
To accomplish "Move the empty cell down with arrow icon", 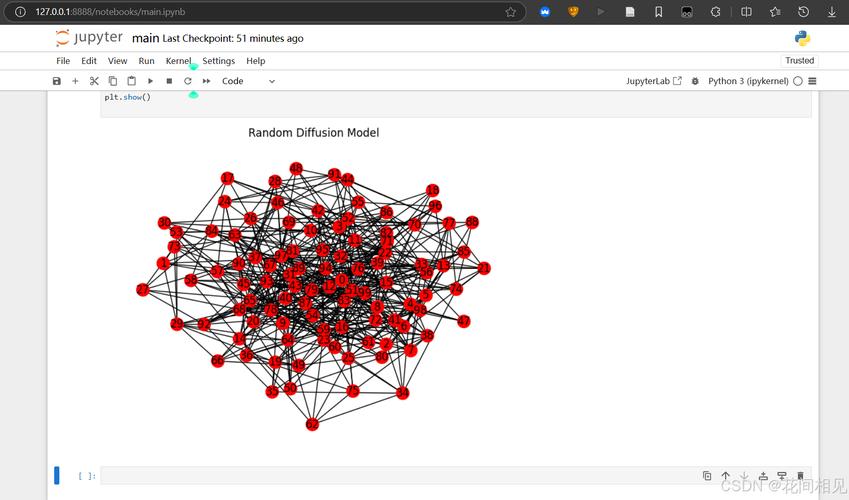I will point(744,476).
